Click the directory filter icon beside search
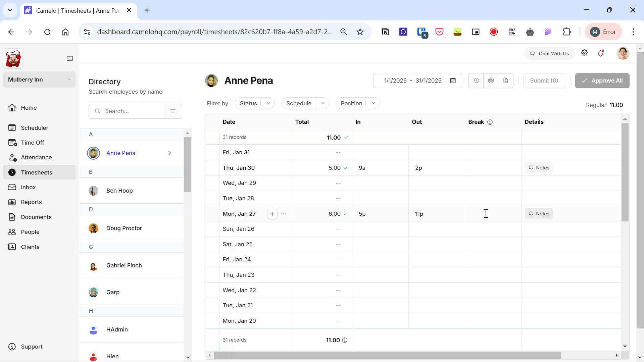This screenshot has height=362, width=644. [x=173, y=111]
